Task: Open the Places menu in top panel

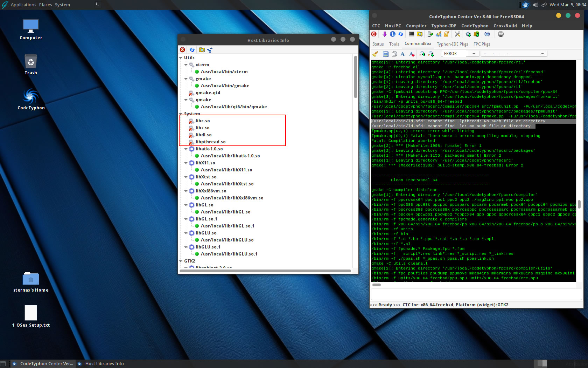Action: (45, 5)
